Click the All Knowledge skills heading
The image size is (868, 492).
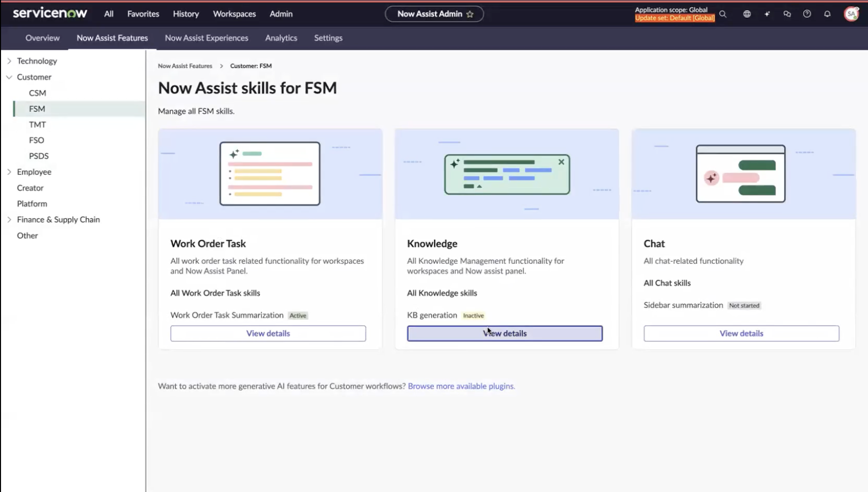pyautogui.click(x=442, y=293)
